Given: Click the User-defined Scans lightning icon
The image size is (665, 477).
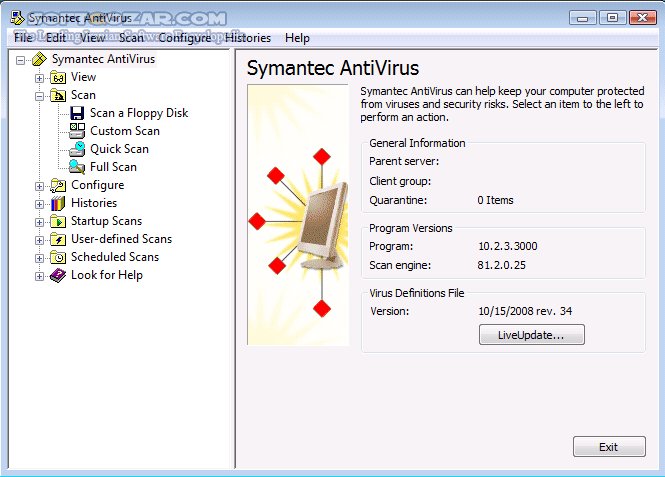Looking at the screenshot, I should click(58, 240).
